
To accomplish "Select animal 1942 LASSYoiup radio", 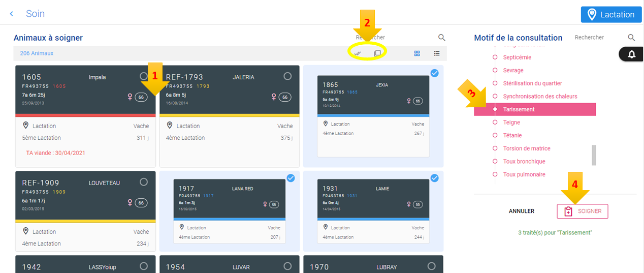I will point(144,266).
